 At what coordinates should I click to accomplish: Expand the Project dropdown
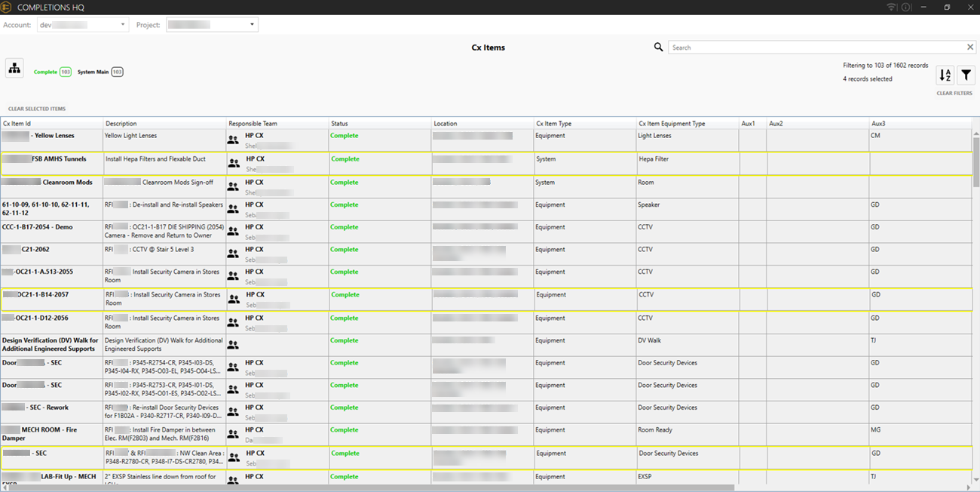point(212,25)
